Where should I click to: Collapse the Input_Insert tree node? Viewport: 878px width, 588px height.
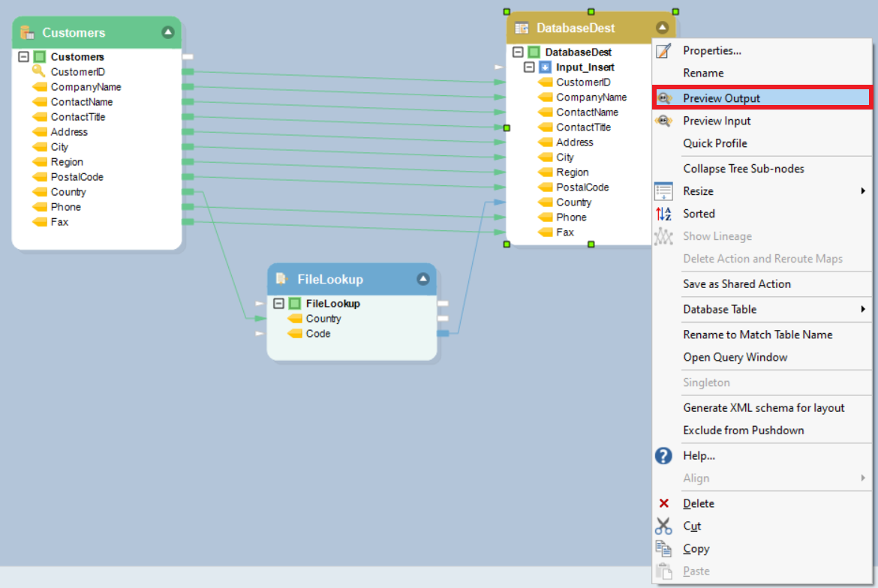coord(530,67)
